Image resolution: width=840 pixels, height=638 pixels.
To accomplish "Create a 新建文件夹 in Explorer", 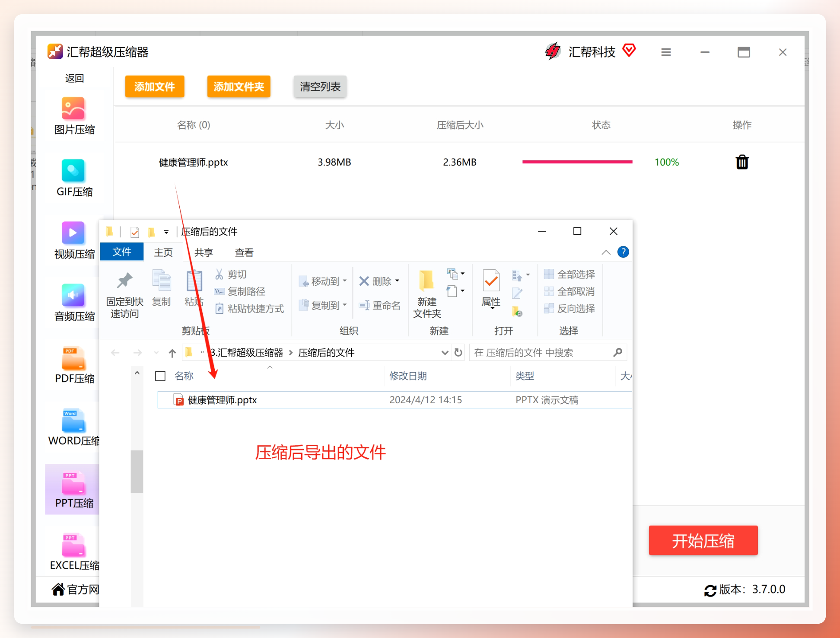I will point(427,295).
